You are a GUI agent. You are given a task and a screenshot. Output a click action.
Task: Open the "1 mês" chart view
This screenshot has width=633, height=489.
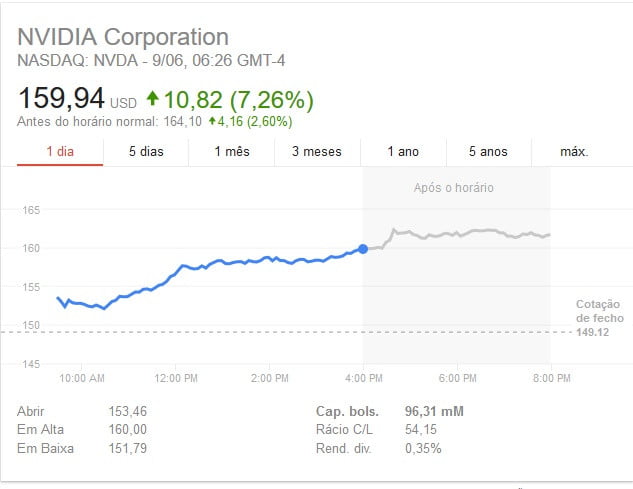coord(231,152)
